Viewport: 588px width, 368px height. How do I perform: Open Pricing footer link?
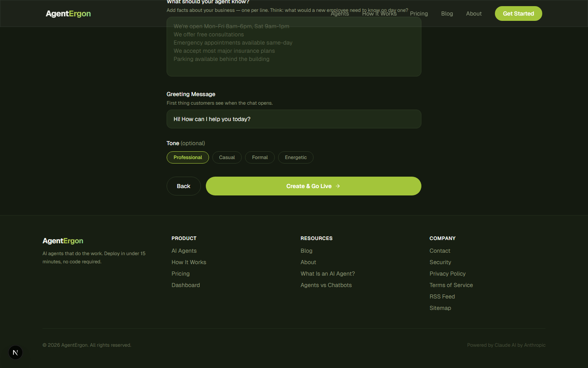tap(180, 274)
